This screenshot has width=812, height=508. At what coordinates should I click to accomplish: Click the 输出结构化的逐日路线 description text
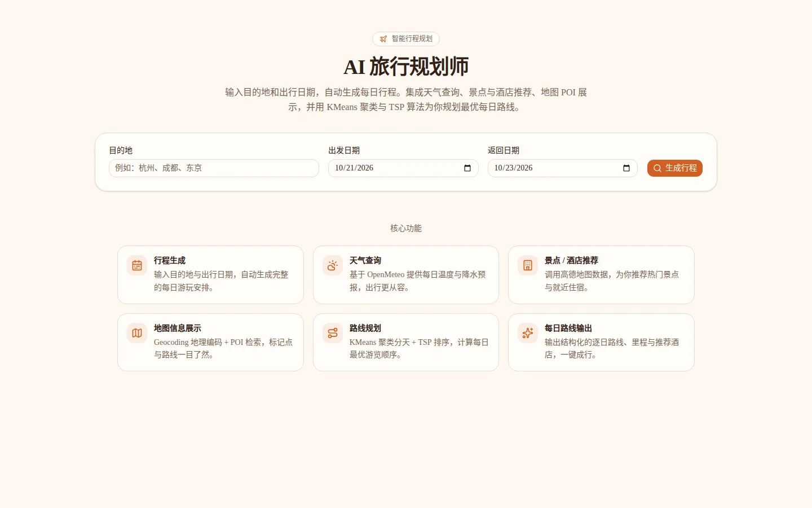[x=612, y=348]
